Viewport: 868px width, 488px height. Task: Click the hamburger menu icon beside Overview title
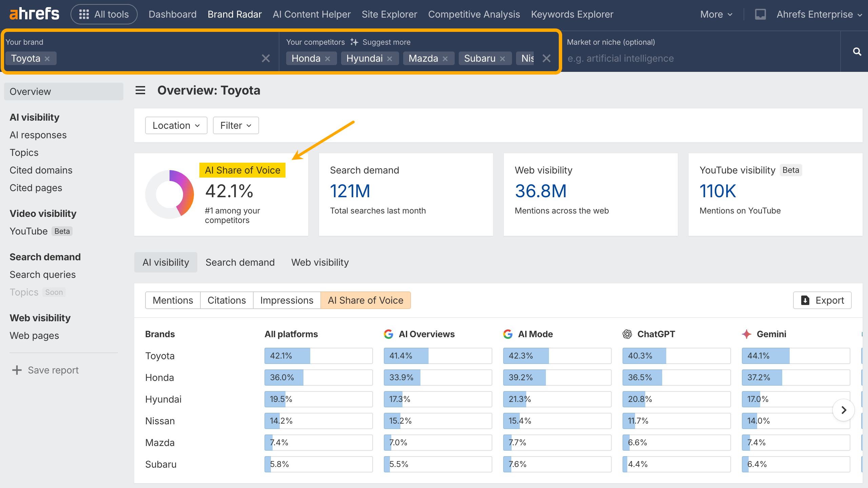140,90
